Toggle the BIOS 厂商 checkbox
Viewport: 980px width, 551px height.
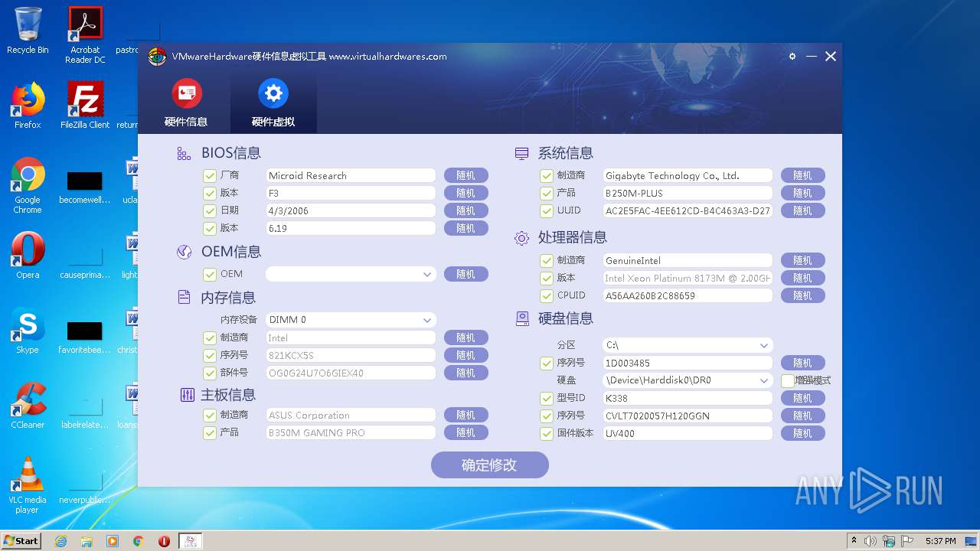[x=210, y=175]
